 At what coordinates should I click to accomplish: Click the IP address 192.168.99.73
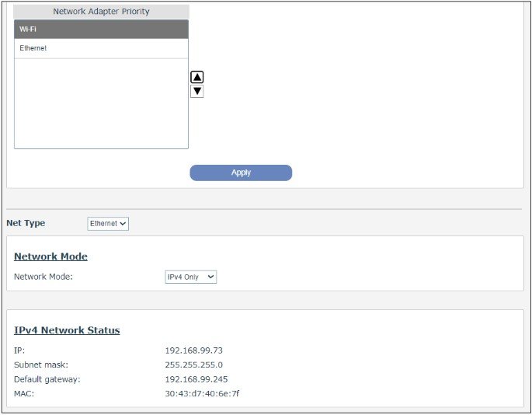193,350
